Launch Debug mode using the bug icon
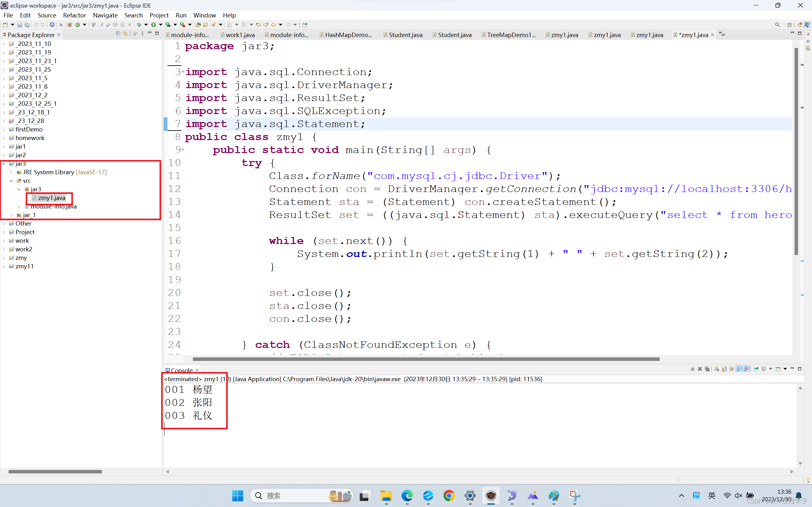812x507 pixels. pyautogui.click(x=139, y=24)
